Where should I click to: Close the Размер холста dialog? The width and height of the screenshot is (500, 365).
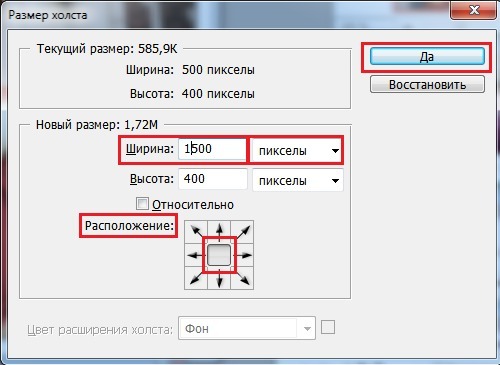[x=475, y=10]
